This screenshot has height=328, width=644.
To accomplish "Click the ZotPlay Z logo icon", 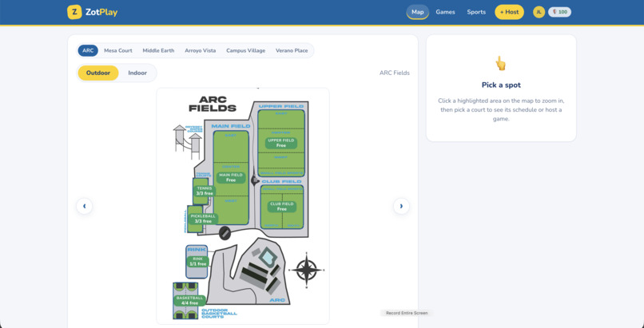I will [x=74, y=12].
